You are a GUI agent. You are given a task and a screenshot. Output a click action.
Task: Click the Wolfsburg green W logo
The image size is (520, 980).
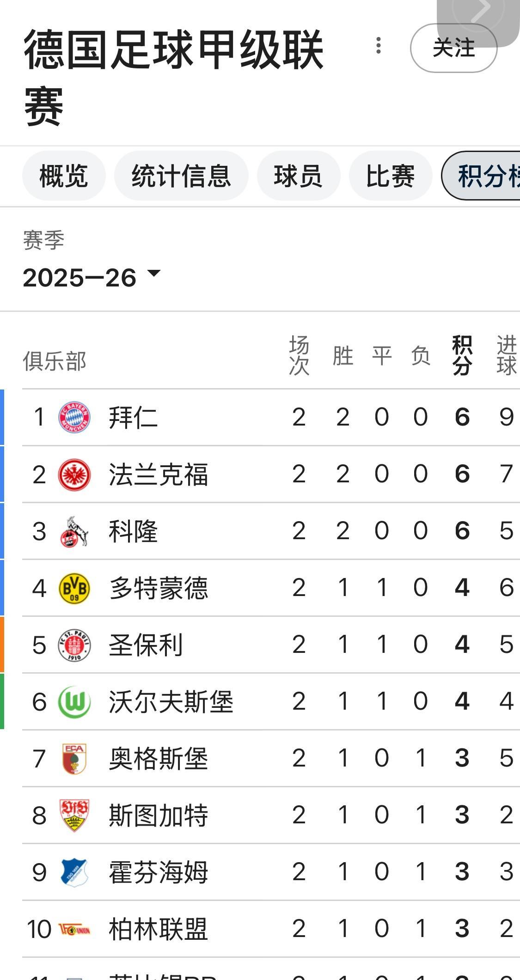(x=74, y=702)
